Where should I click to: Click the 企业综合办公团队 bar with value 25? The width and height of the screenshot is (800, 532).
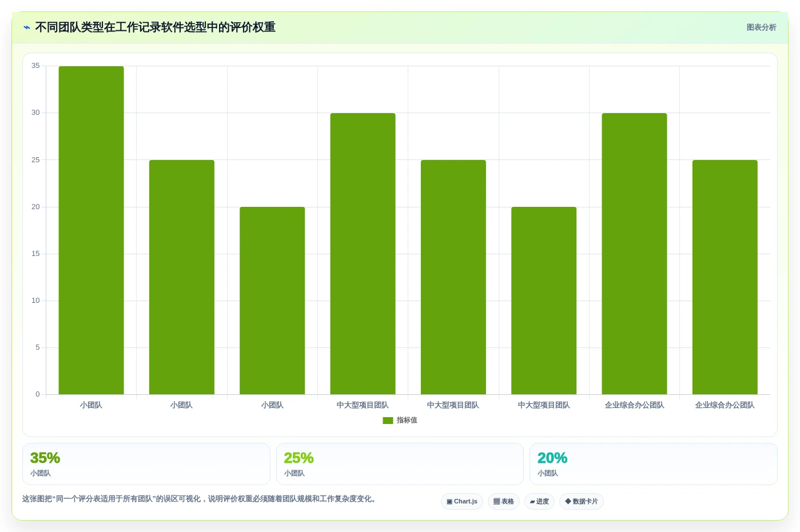[725, 277]
